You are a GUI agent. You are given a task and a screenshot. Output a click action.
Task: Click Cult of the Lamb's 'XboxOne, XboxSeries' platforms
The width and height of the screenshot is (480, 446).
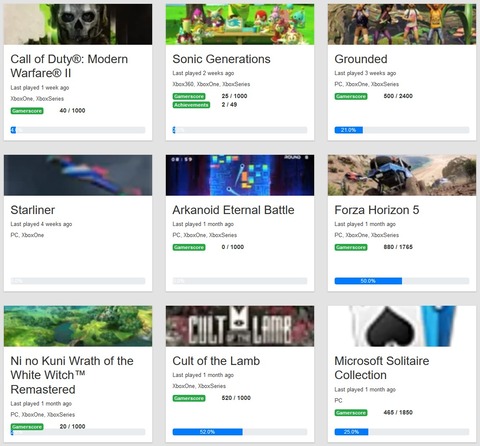pyautogui.click(x=199, y=386)
